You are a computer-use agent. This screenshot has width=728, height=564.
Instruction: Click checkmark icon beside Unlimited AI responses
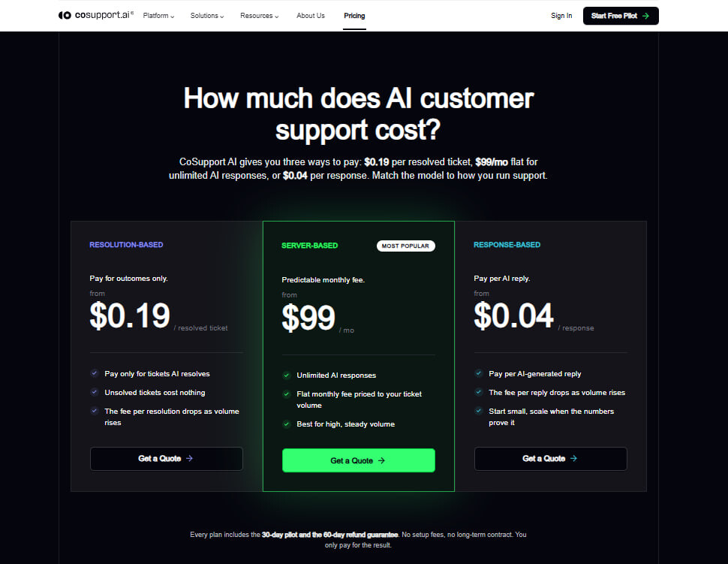click(x=287, y=375)
